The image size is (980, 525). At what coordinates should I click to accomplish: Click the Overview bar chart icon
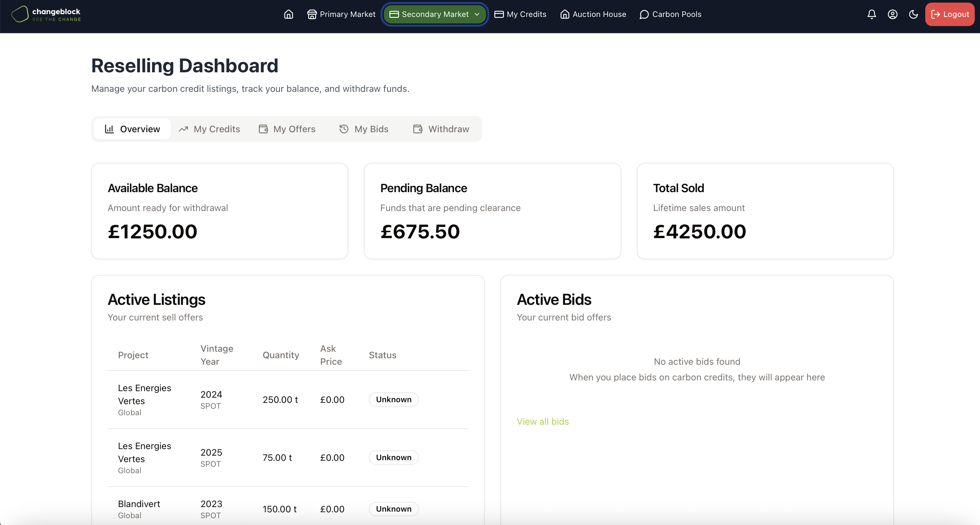pos(109,129)
